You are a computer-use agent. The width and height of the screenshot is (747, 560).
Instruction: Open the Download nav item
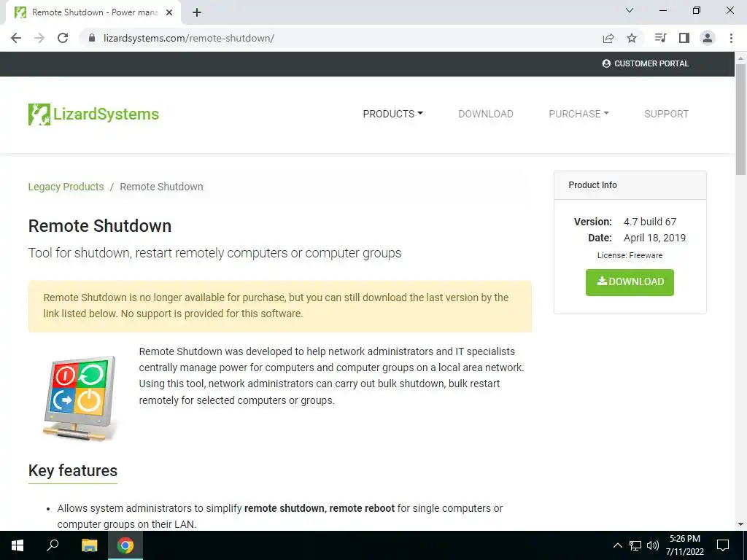click(485, 114)
